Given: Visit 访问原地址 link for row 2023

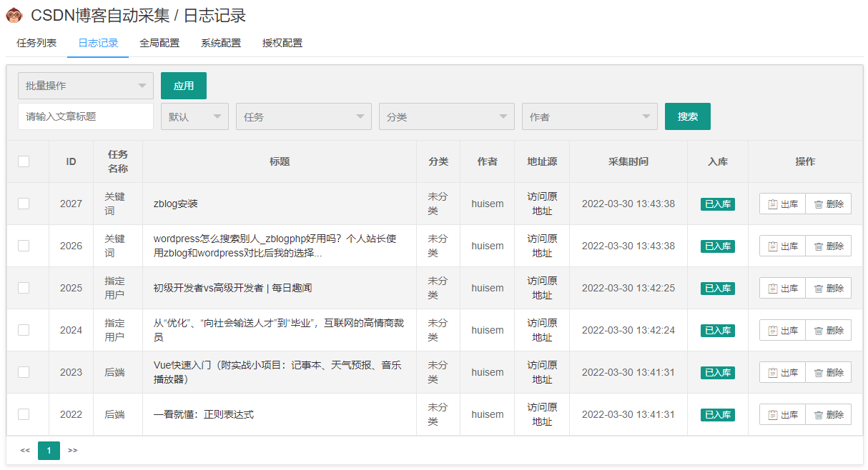Looking at the screenshot, I should click(x=543, y=372).
